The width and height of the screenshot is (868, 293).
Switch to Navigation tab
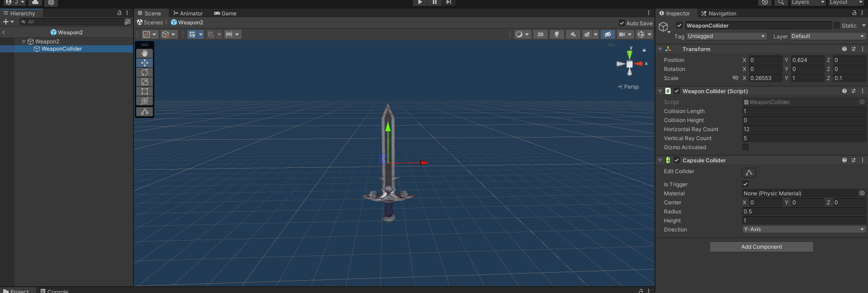[719, 13]
